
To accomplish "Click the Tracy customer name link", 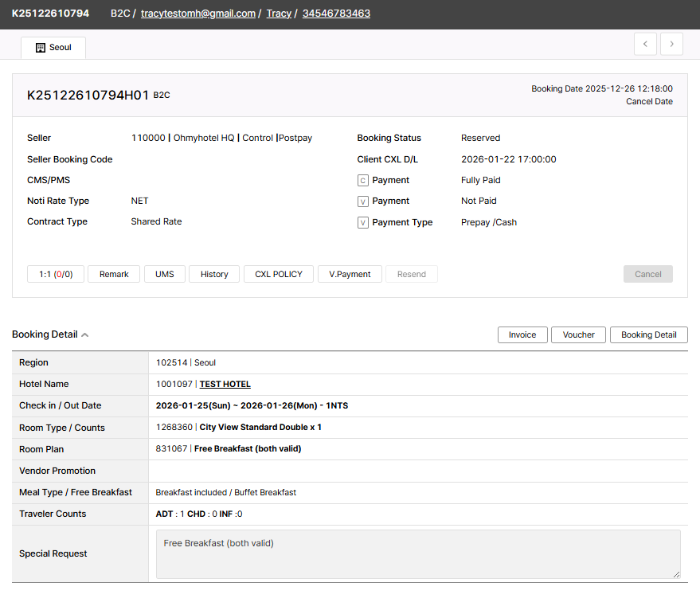I will tap(279, 14).
